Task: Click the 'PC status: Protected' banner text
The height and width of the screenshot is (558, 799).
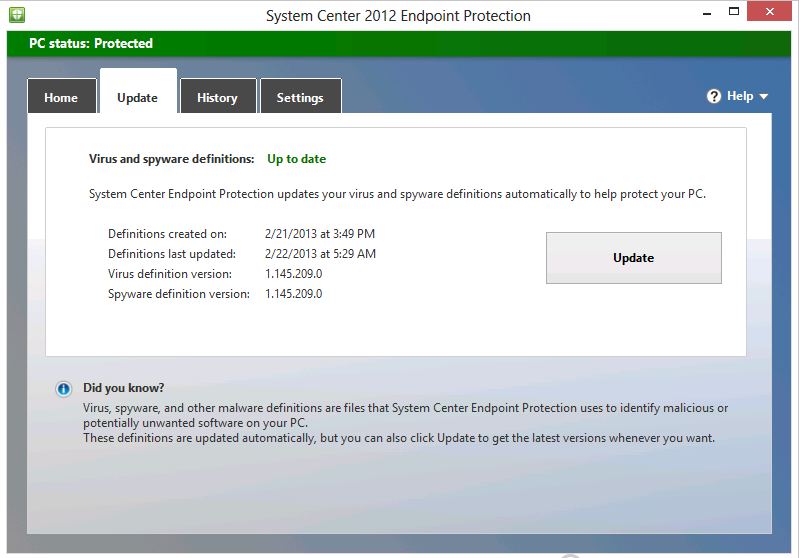Action: (x=91, y=43)
